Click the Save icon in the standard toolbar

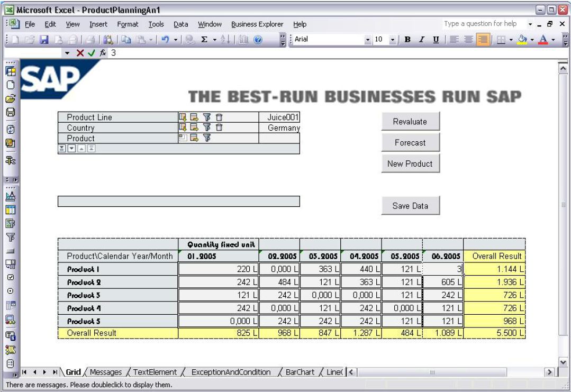pyautogui.click(x=44, y=40)
